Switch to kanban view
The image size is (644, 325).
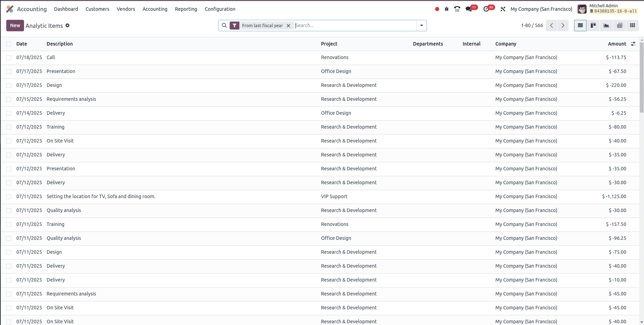tap(593, 25)
